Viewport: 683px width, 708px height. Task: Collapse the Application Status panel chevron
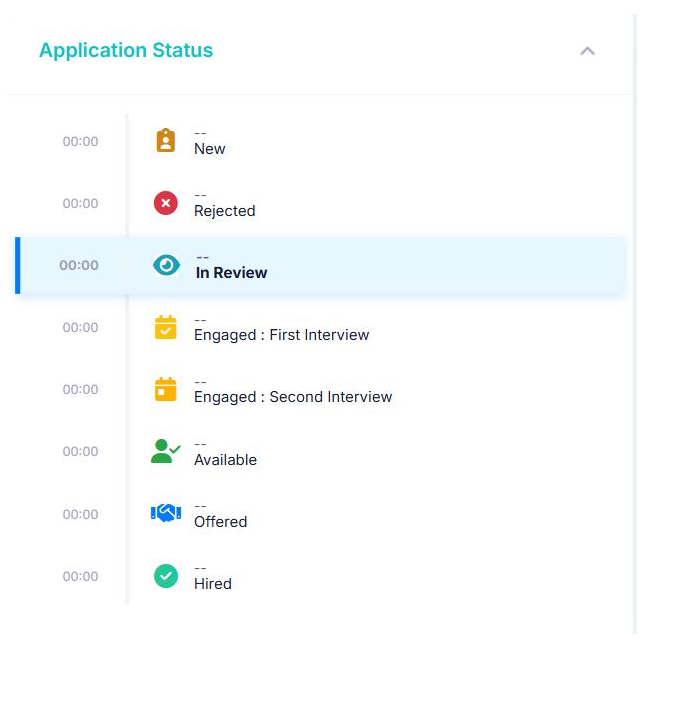coord(587,51)
